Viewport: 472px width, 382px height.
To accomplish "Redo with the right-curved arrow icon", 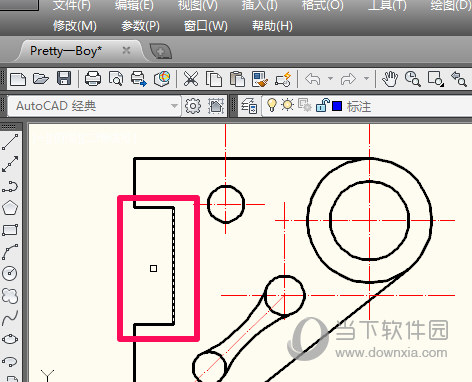I will [348, 79].
